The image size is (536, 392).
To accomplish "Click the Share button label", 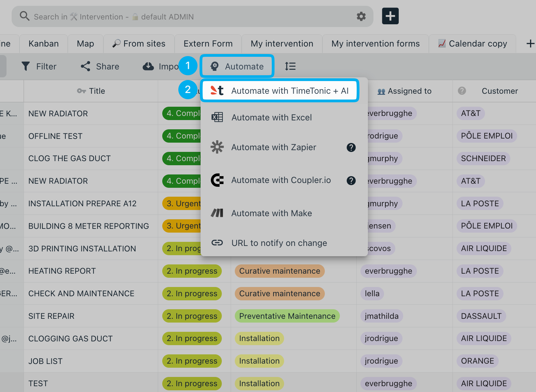I will [x=107, y=66].
